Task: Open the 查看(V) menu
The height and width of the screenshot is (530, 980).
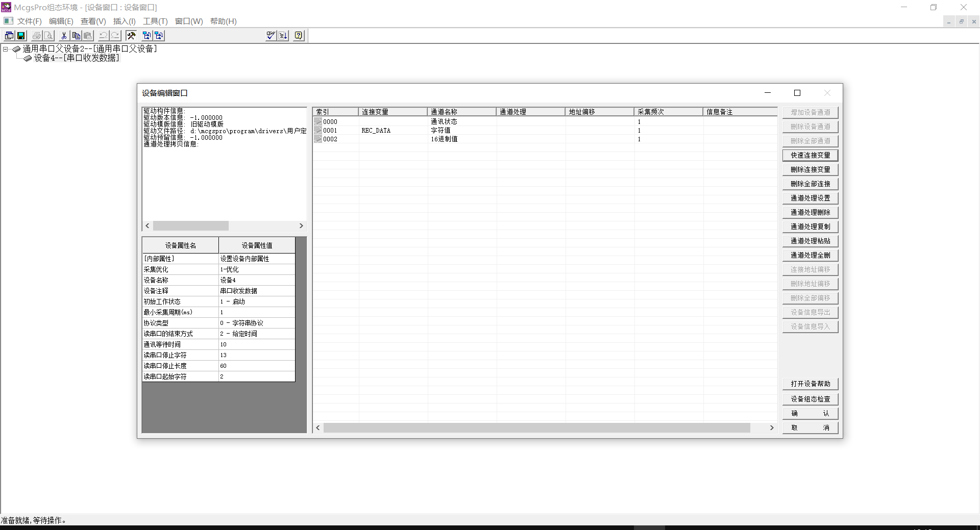Action: 93,21
